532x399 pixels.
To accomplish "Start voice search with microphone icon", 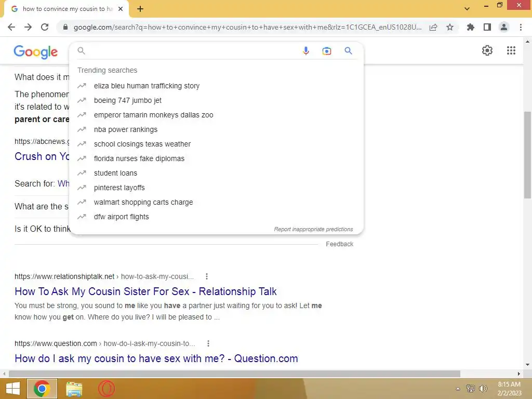I will 305,51.
